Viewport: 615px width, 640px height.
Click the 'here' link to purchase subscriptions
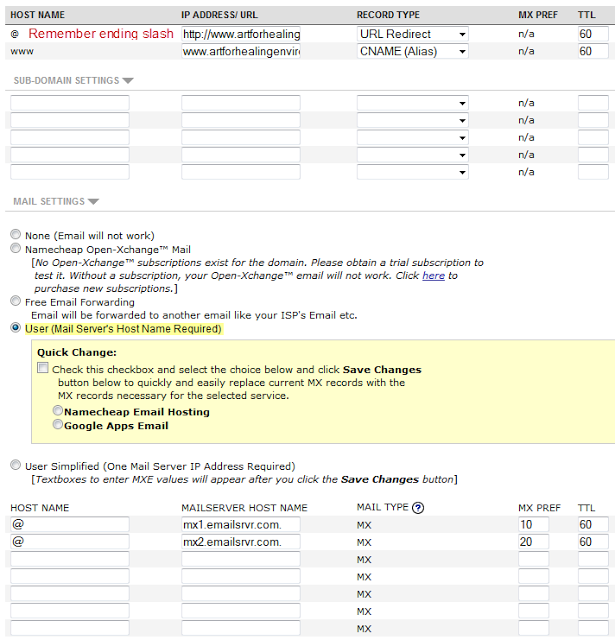coord(433,276)
